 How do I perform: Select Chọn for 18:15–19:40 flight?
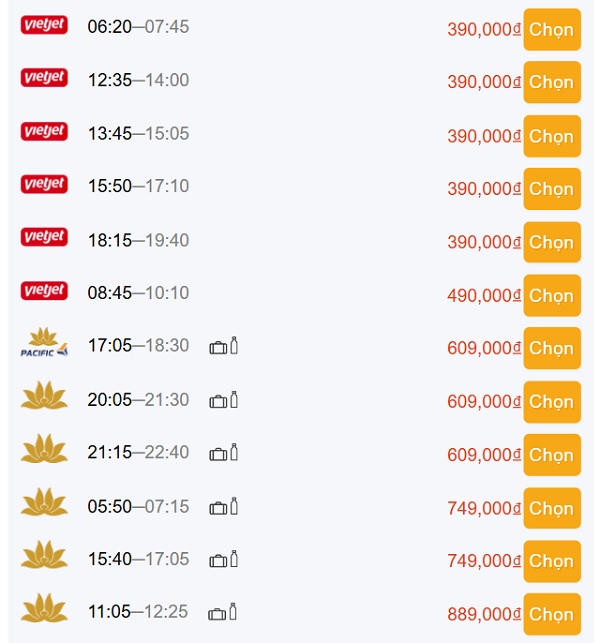(x=552, y=242)
